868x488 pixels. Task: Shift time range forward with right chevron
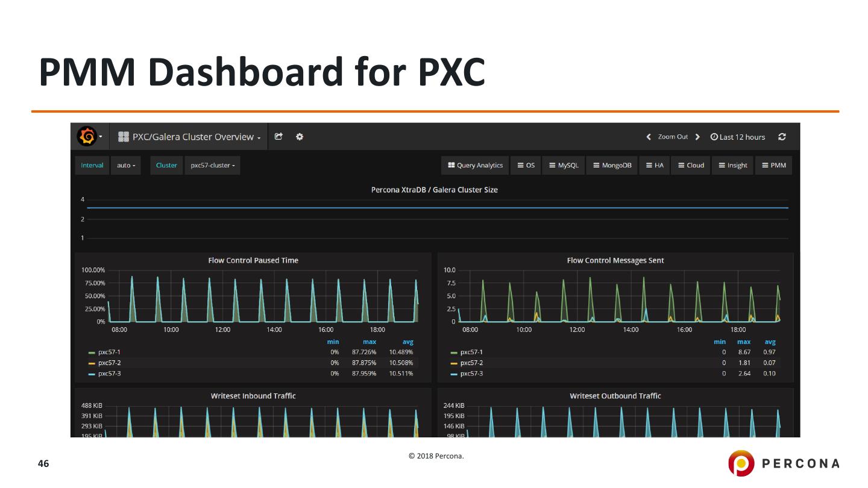[697, 137]
